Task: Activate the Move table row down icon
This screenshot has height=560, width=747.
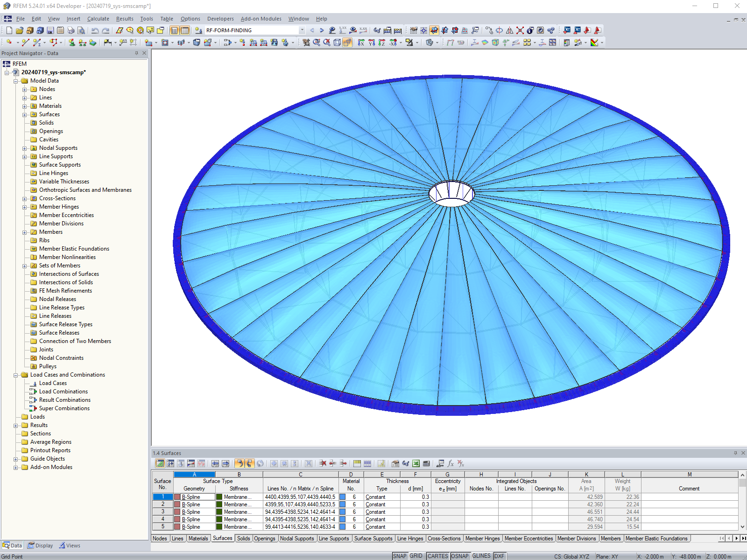Action: click(181, 463)
